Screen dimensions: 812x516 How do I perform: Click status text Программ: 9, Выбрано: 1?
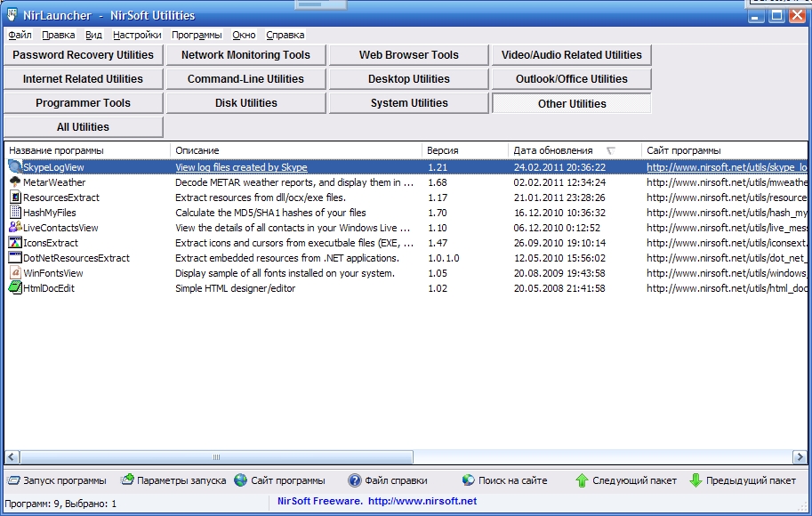[60, 504]
